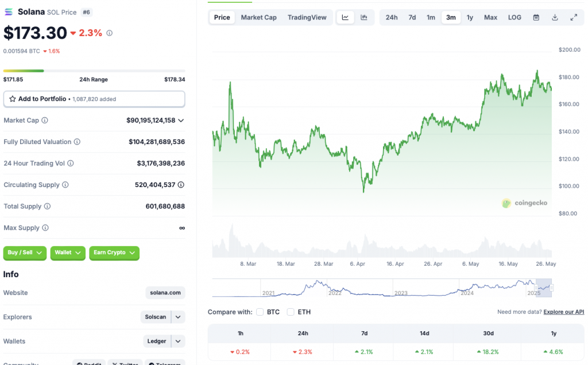This screenshot has height=365, width=588.
Task: Click the Solana logo icon
Action: click(8, 12)
